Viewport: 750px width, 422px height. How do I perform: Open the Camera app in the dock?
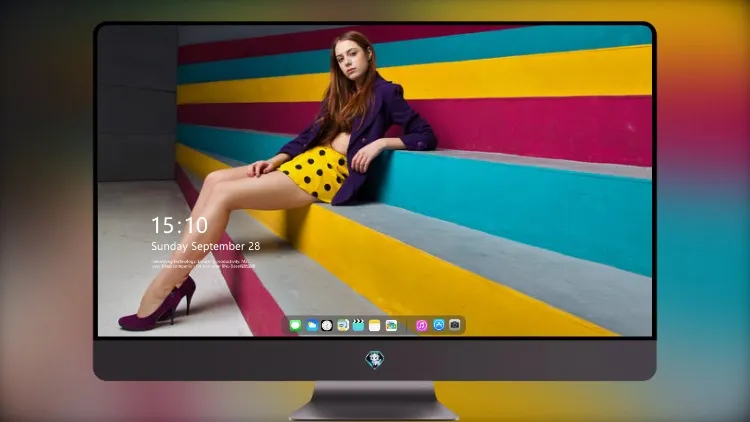tap(455, 325)
